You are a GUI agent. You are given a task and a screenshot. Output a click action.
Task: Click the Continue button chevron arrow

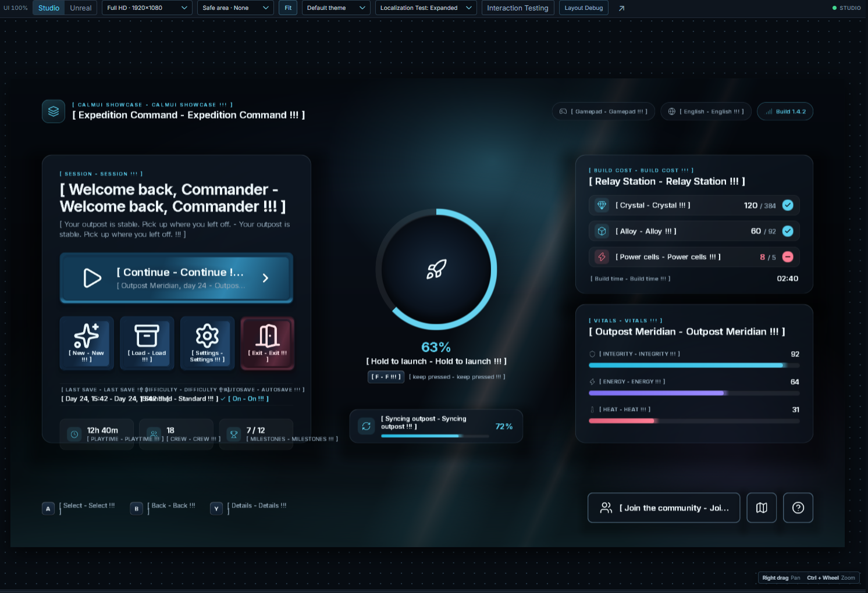pos(265,278)
